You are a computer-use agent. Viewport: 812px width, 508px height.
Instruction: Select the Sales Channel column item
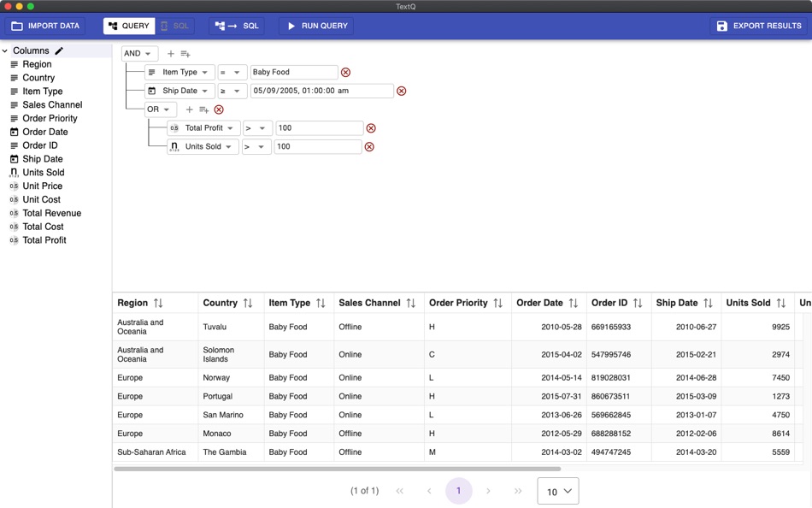point(52,104)
